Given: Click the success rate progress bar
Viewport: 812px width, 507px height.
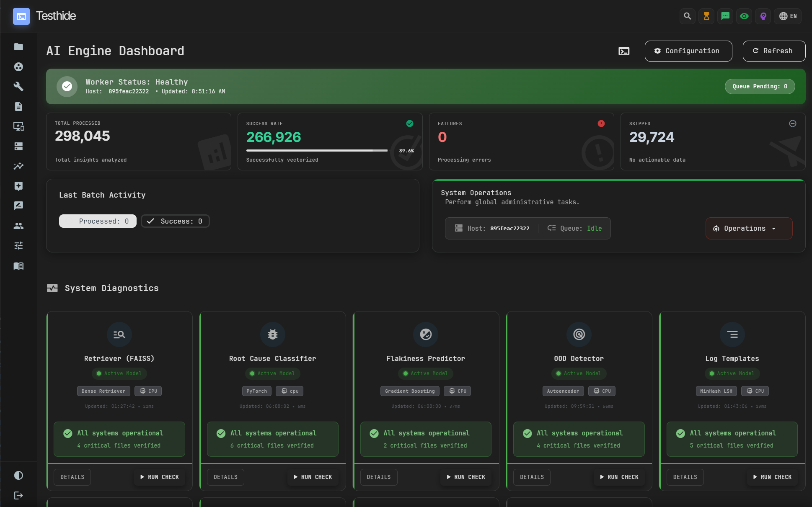Looking at the screenshot, I should 317,150.
